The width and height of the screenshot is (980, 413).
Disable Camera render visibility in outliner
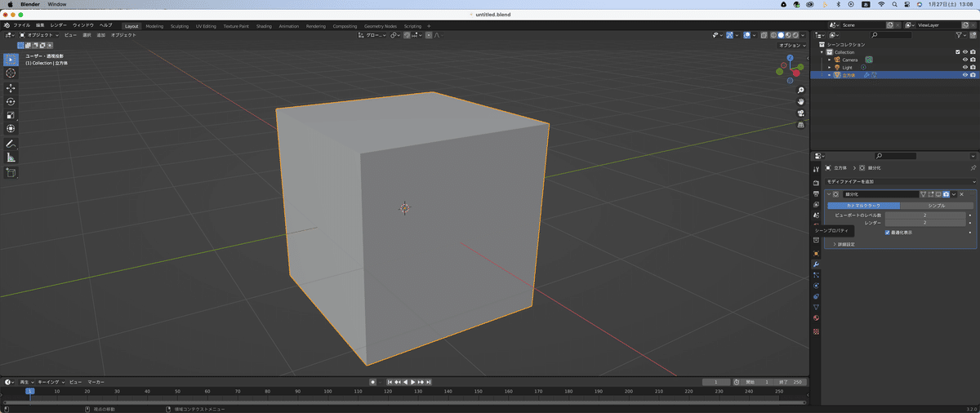[x=973, y=60]
